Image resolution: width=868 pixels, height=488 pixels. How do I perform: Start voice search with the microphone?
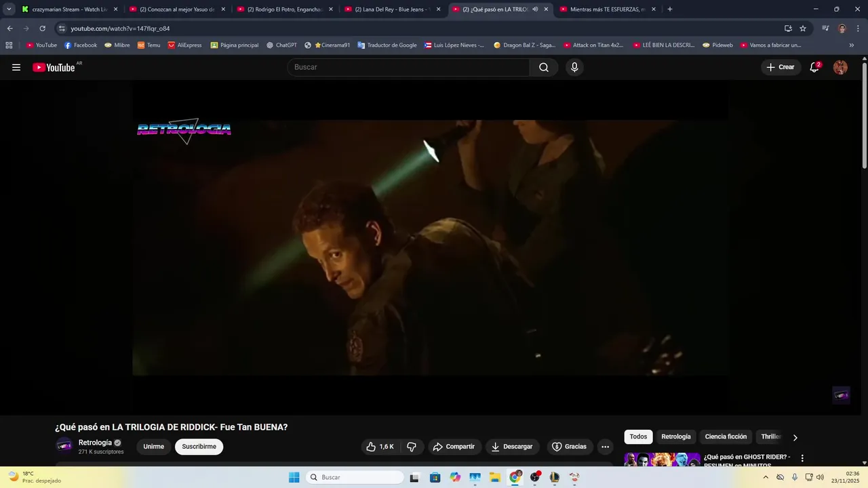(x=574, y=67)
